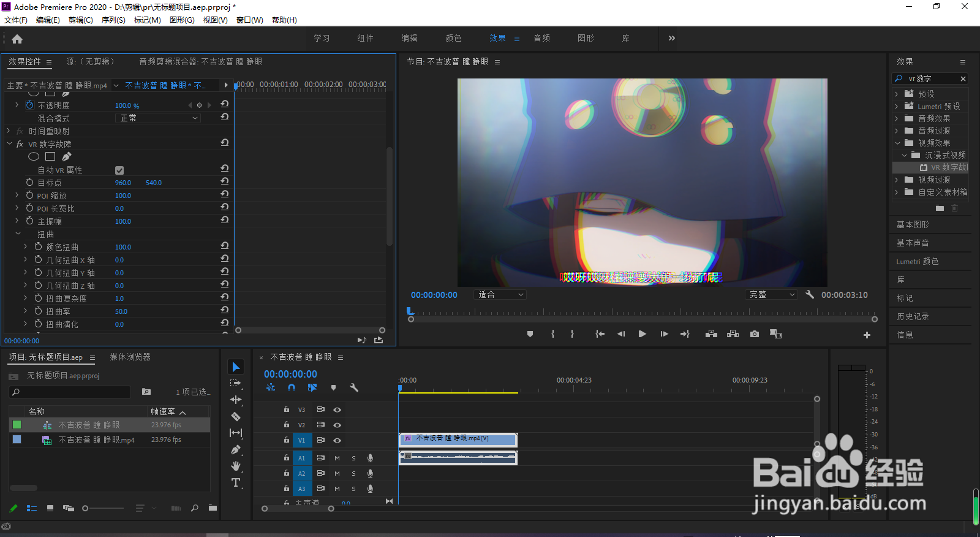Select the Slip tool
The image size is (980, 537).
236,433
